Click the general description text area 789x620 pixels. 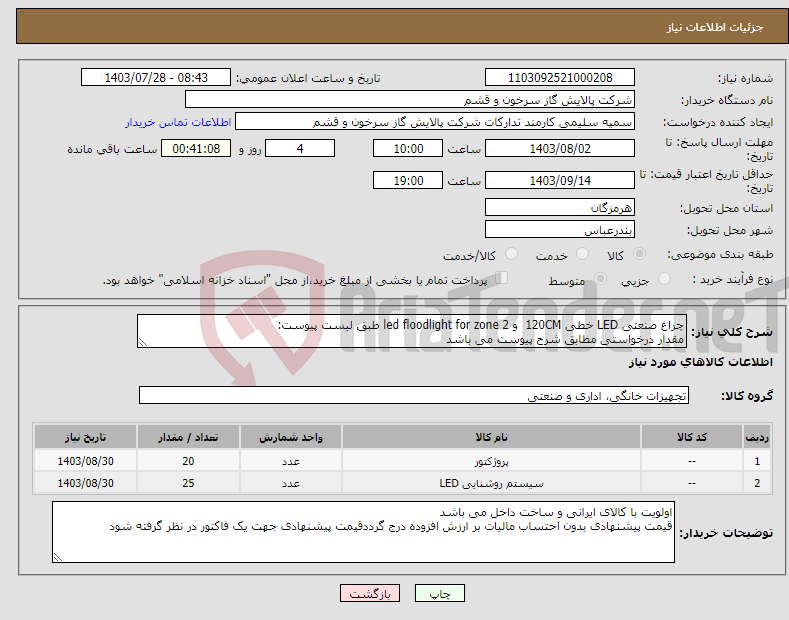tap(412, 331)
